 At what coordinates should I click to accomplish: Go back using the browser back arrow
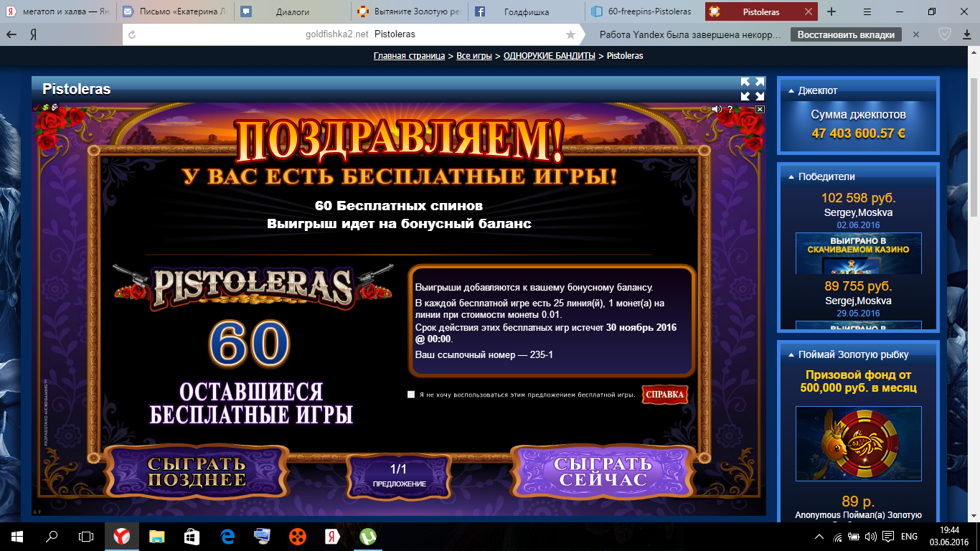11,34
